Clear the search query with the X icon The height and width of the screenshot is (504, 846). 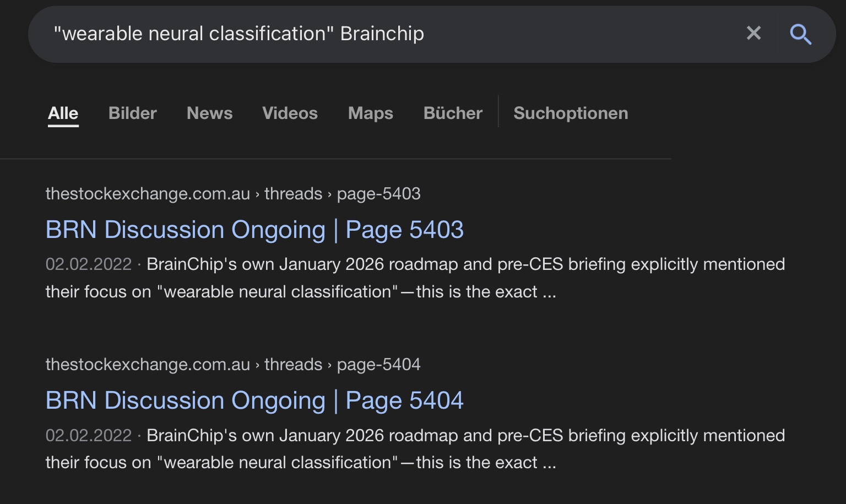pos(753,34)
